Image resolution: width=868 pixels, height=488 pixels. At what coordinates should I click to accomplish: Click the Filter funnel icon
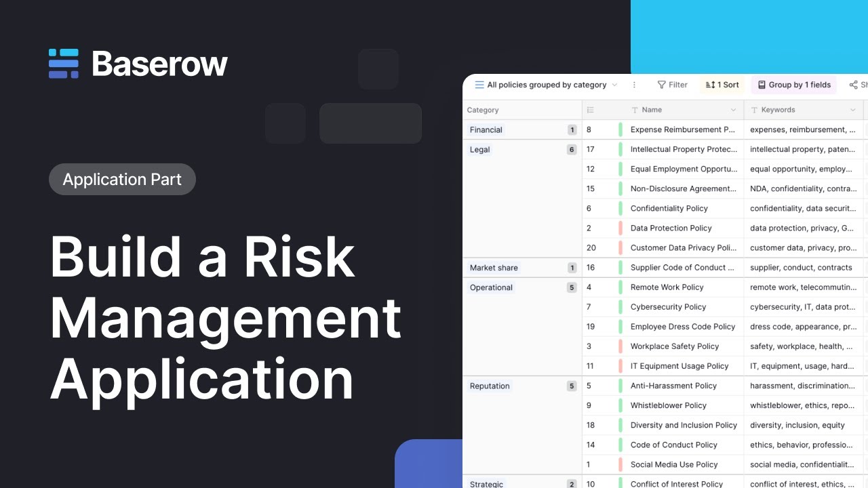tap(661, 85)
